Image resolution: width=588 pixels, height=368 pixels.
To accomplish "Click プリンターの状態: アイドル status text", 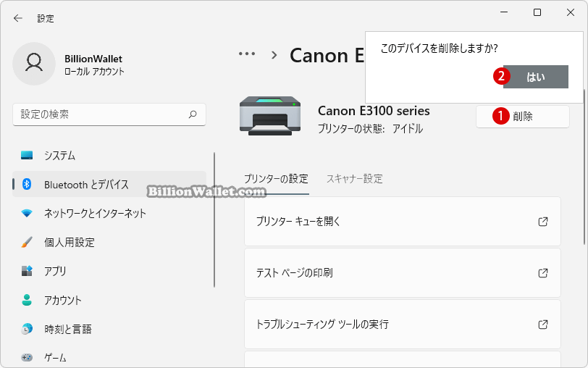I will click(x=371, y=129).
